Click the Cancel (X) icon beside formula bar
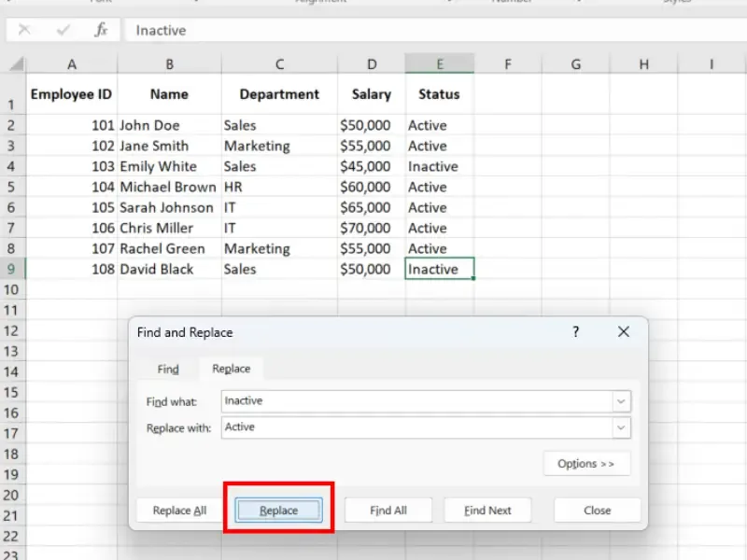The width and height of the screenshot is (747, 560). pos(24,30)
